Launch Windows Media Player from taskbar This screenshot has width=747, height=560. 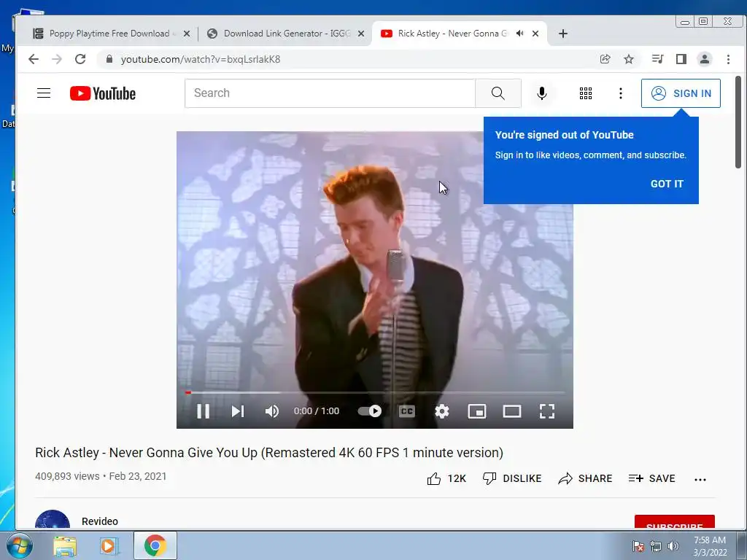click(109, 546)
